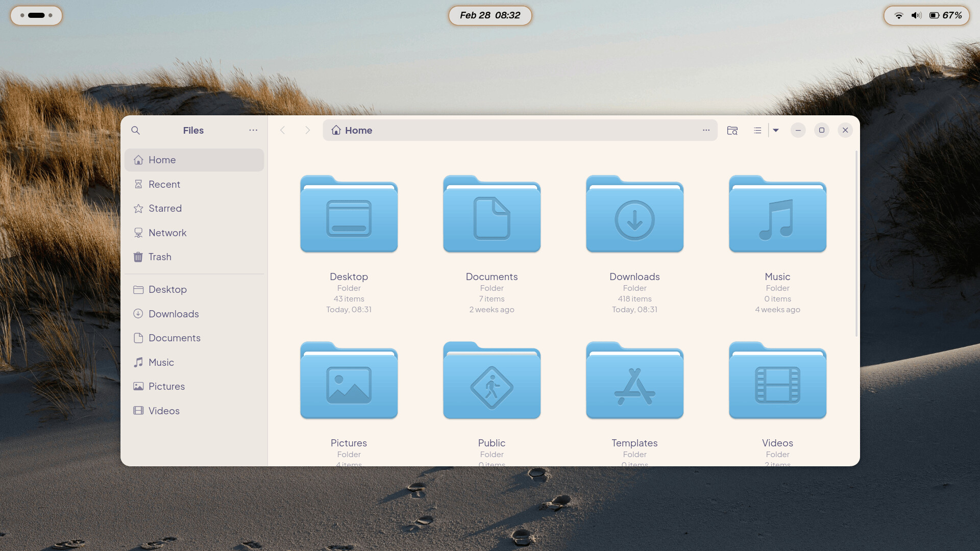
Task: Click the date and time clock
Action: (x=490, y=15)
